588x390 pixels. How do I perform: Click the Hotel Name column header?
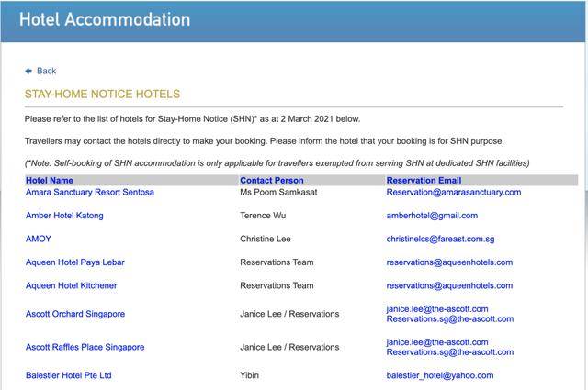tap(50, 181)
